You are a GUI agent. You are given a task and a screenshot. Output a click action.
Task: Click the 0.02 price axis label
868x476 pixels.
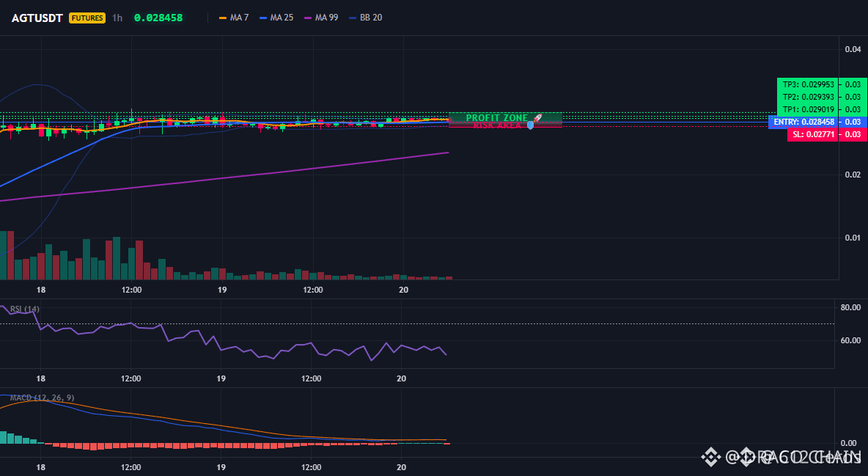(853, 175)
